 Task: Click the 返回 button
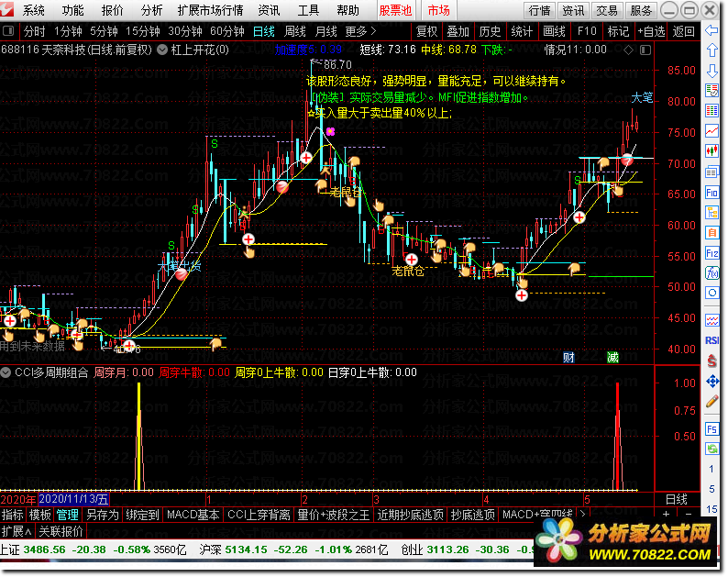tap(683, 31)
